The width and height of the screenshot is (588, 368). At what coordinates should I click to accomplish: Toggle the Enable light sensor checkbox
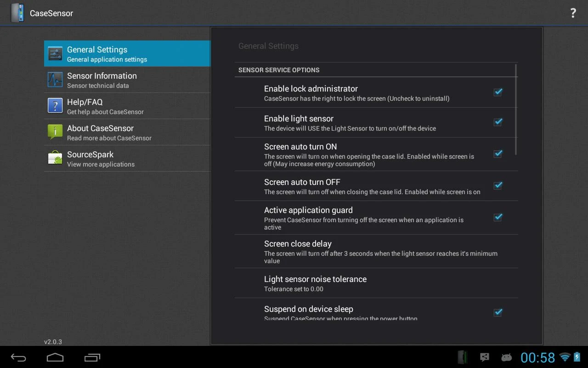[x=498, y=122]
